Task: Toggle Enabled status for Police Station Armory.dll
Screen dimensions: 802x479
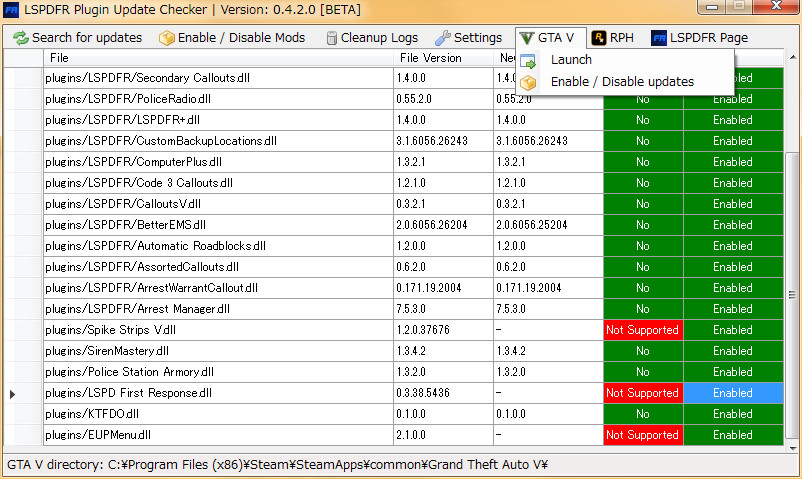Action: click(733, 372)
